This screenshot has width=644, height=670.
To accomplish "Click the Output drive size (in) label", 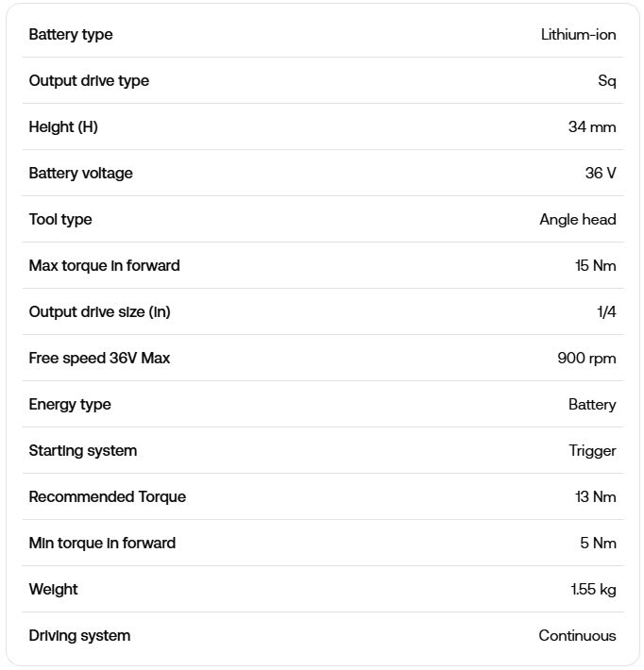I will (x=99, y=312).
